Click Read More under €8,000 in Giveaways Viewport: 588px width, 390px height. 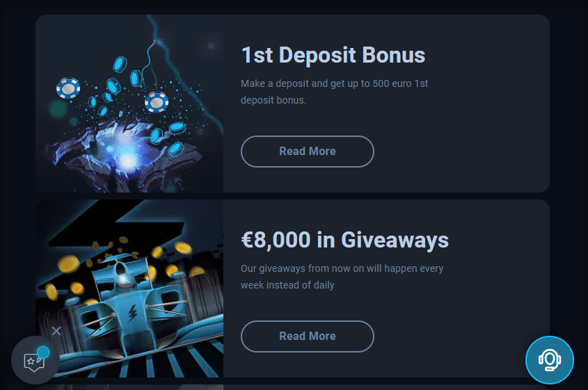point(308,336)
